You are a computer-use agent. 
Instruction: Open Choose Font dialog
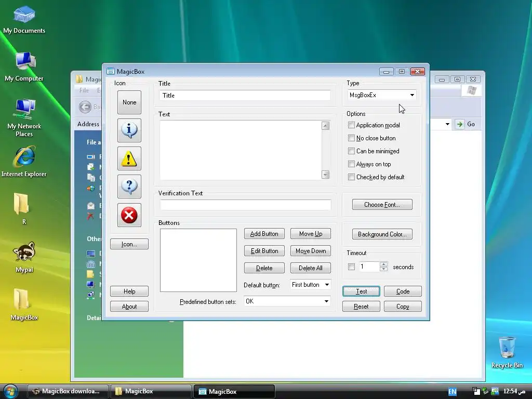coord(382,205)
